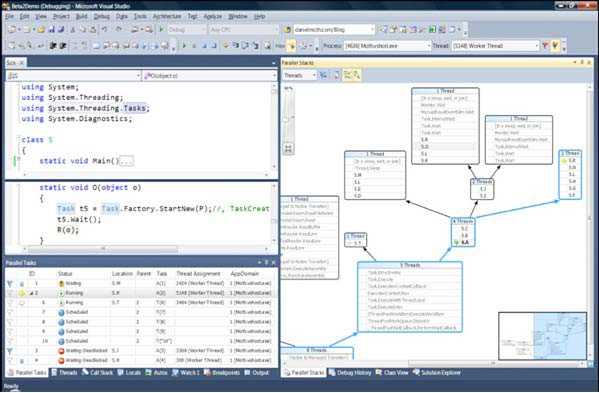Image resolution: width=599 pixels, height=393 pixels.
Task: Open the Debug History tab
Action: click(x=350, y=372)
